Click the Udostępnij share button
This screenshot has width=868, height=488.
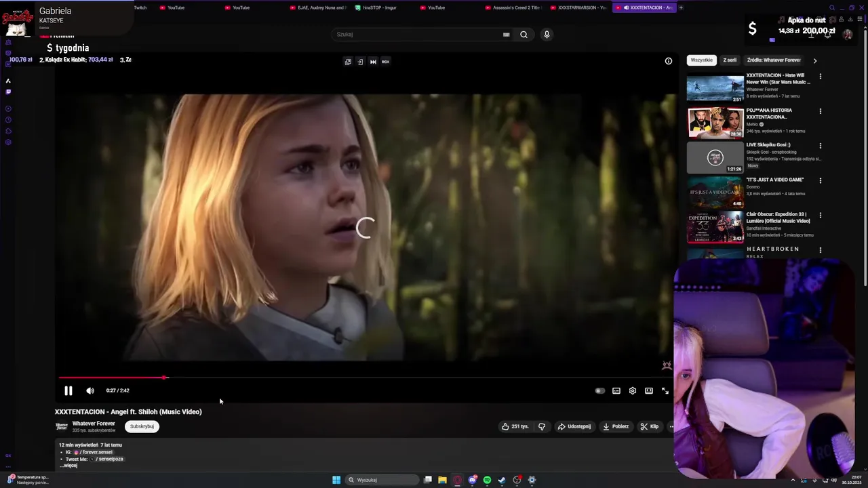tap(574, 426)
